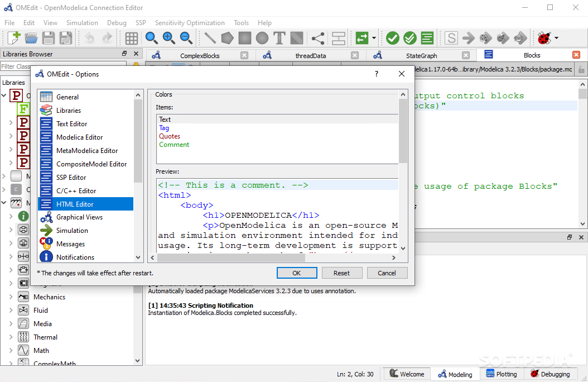Select Messages options page
Viewport: 588px width, 382px height.
tap(86, 244)
